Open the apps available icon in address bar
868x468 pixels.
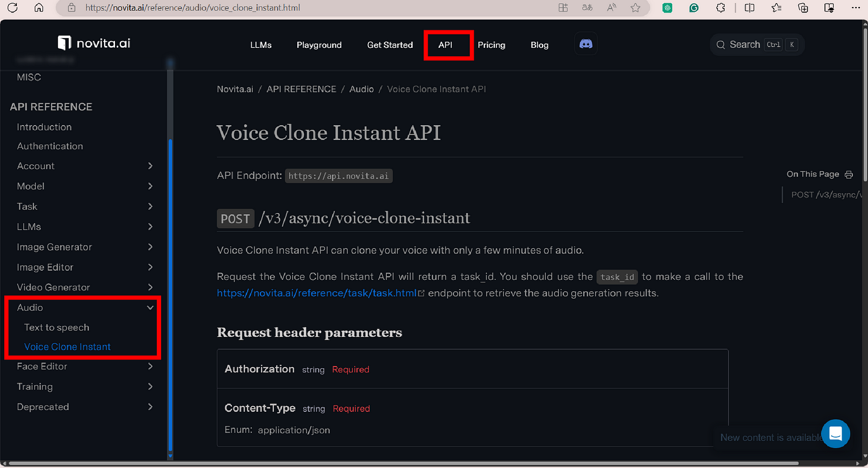click(x=563, y=8)
